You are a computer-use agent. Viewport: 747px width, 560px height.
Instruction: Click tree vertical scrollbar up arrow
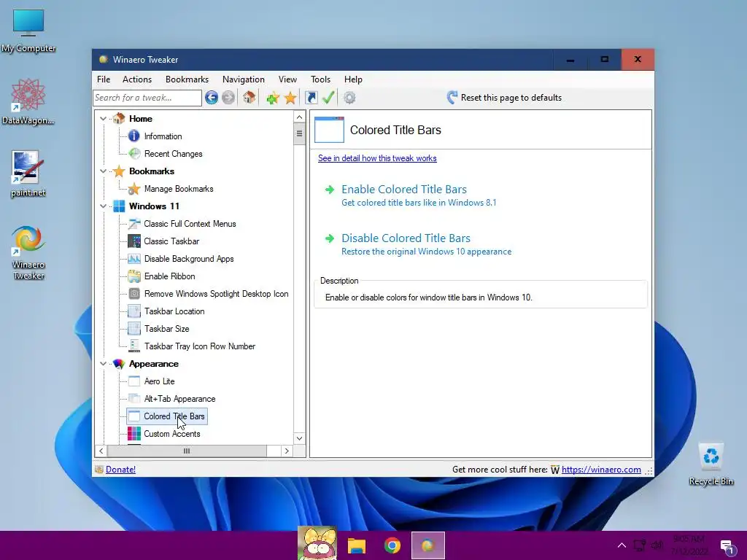[299, 117]
